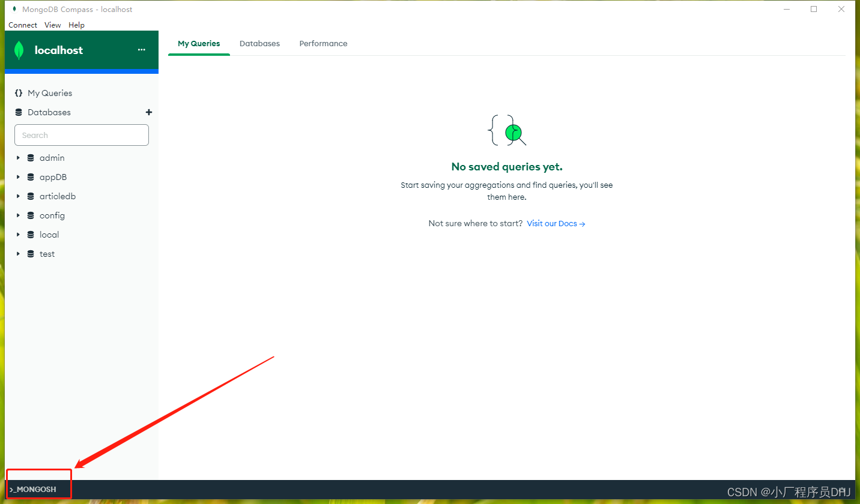Minimize the MongoDB Compass window
The image size is (860, 504).
point(786,9)
